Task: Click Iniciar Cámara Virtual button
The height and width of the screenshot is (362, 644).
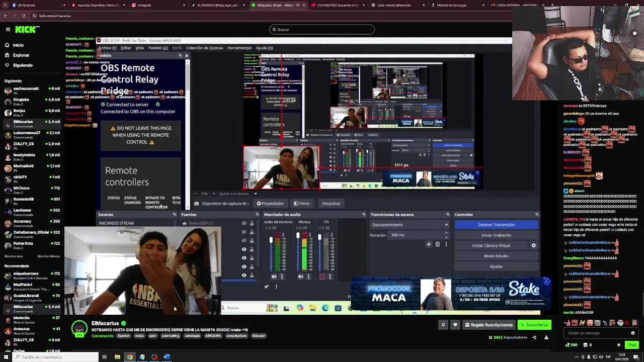Action: click(x=491, y=245)
